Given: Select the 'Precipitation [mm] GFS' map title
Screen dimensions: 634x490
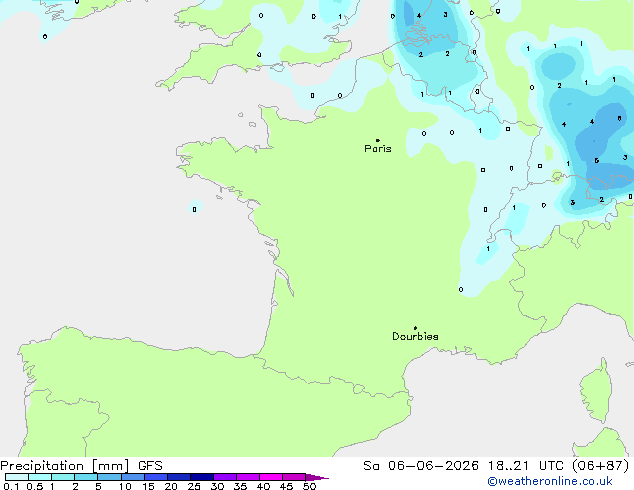Looking at the screenshot, I should click(81, 466).
